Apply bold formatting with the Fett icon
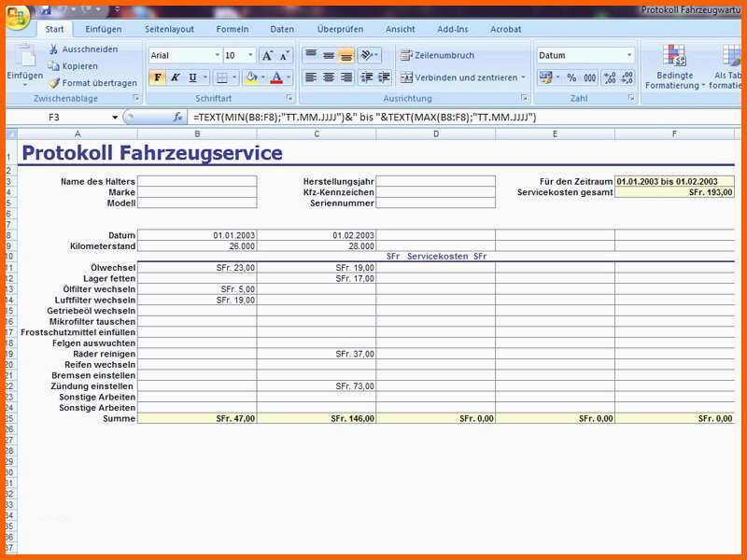Image resolution: width=747 pixels, height=560 pixels. [x=159, y=77]
